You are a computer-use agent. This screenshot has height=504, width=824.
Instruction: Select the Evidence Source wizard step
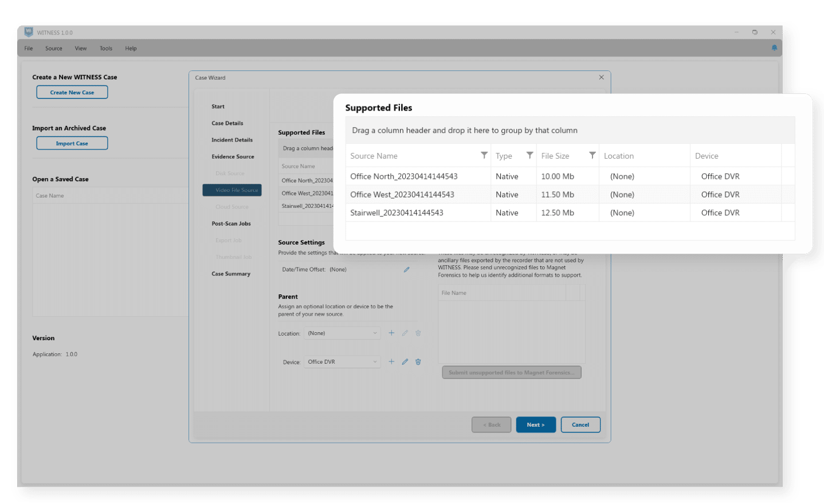pyautogui.click(x=233, y=156)
